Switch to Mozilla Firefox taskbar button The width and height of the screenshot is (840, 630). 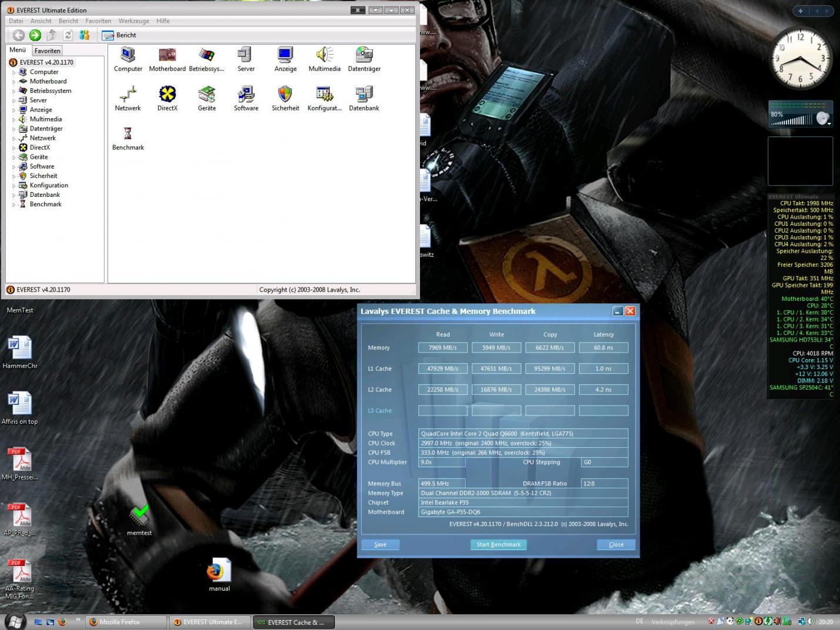pyautogui.click(x=126, y=622)
